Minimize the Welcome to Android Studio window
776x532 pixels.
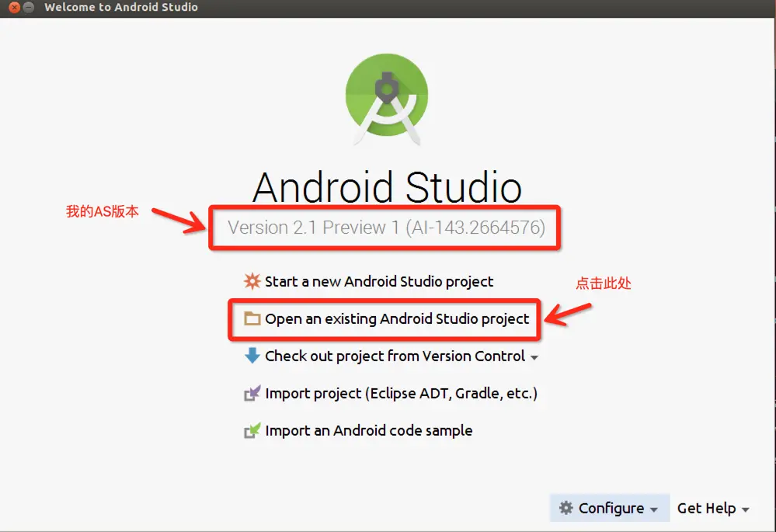click(x=29, y=8)
